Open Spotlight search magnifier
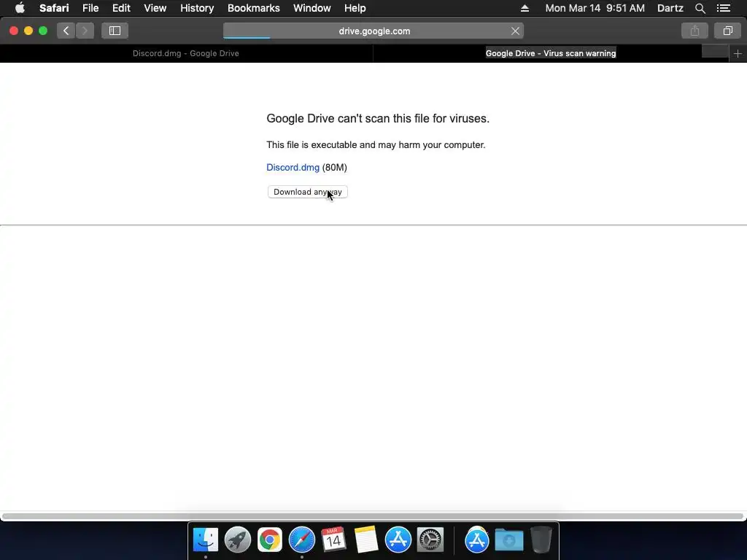The width and height of the screenshot is (747, 560). (700, 8)
